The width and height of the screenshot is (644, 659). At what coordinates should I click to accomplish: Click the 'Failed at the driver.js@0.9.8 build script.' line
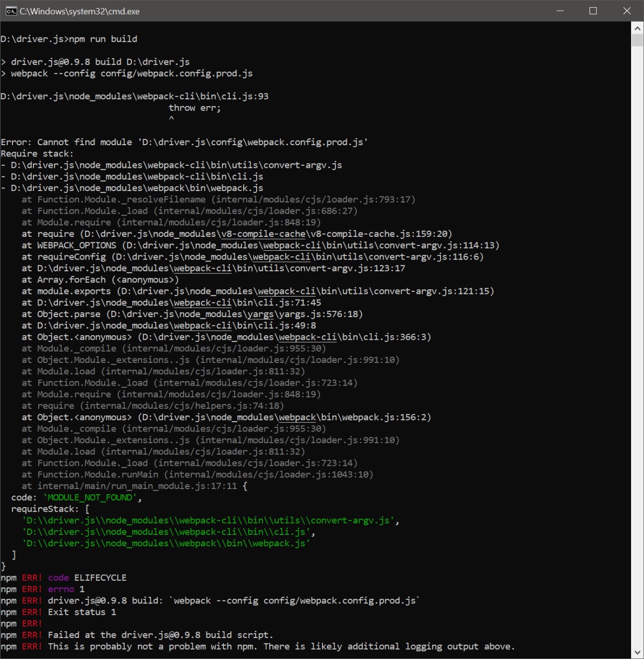tap(137, 635)
